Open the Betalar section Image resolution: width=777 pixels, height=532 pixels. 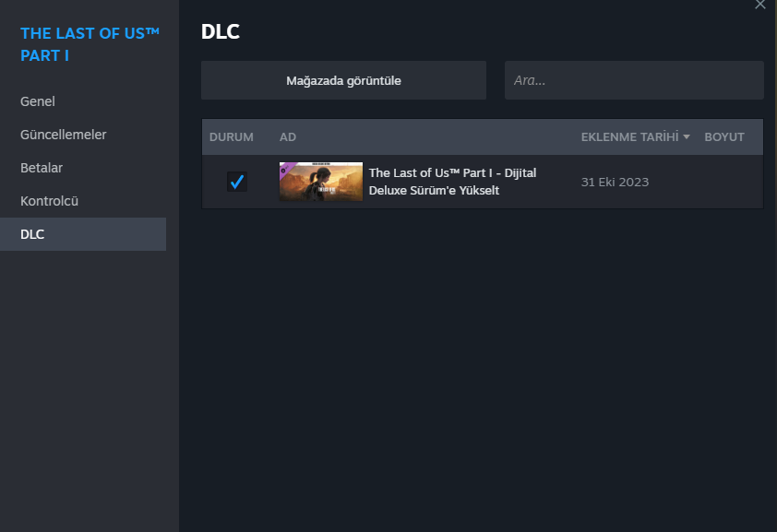[x=42, y=168]
